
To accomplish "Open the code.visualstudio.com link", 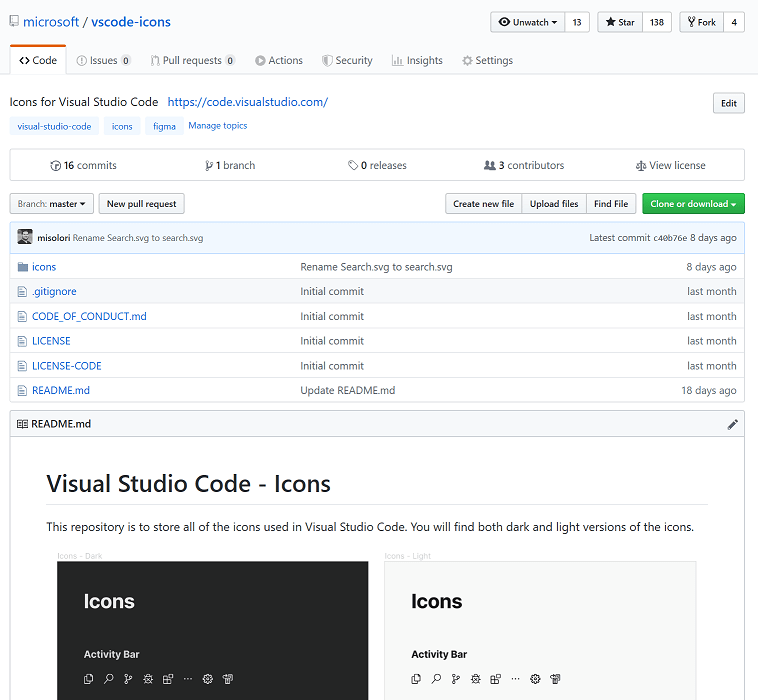I will coord(248,102).
